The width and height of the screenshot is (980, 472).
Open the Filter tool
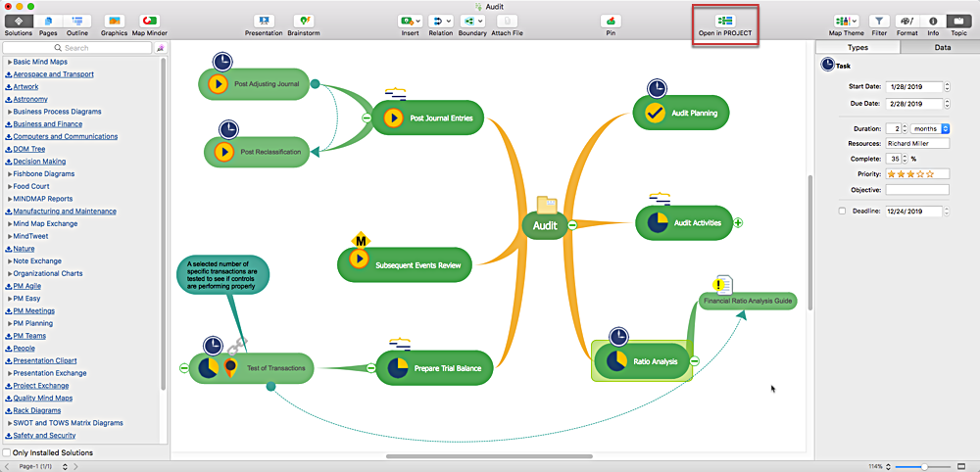pyautogui.click(x=879, y=21)
